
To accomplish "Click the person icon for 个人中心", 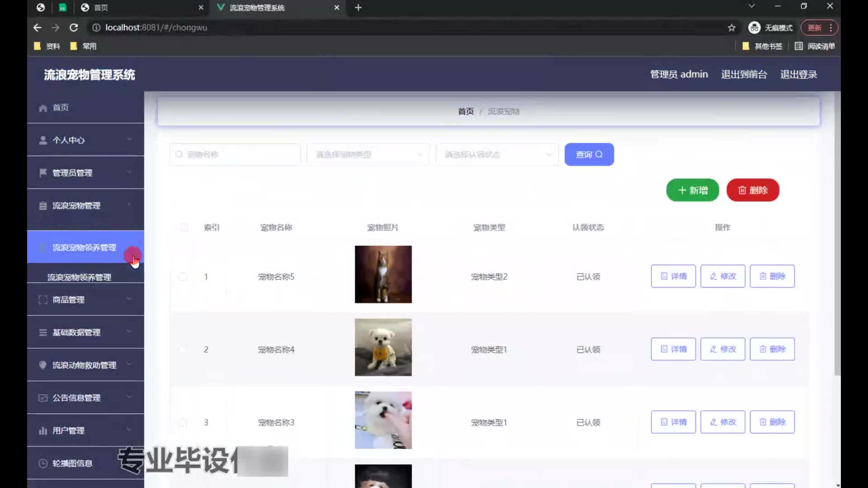I will (x=43, y=141).
